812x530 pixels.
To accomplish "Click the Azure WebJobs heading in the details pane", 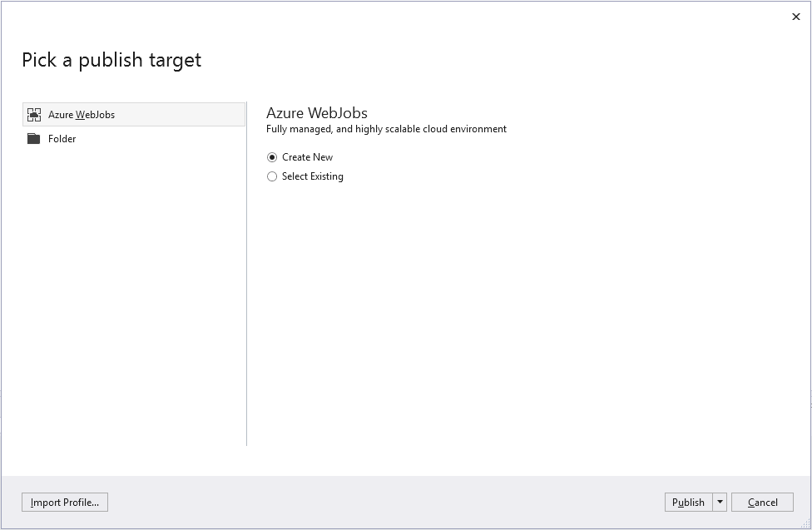I will (x=317, y=113).
